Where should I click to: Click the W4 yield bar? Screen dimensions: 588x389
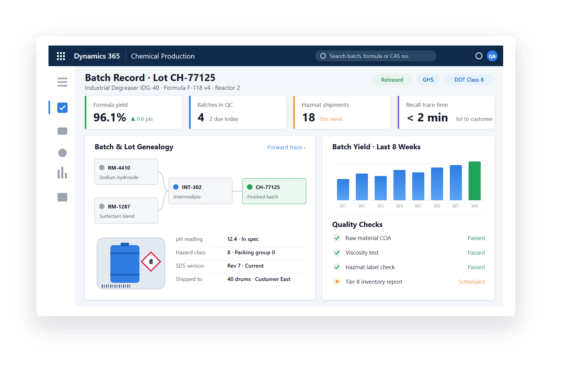click(399, 185)
